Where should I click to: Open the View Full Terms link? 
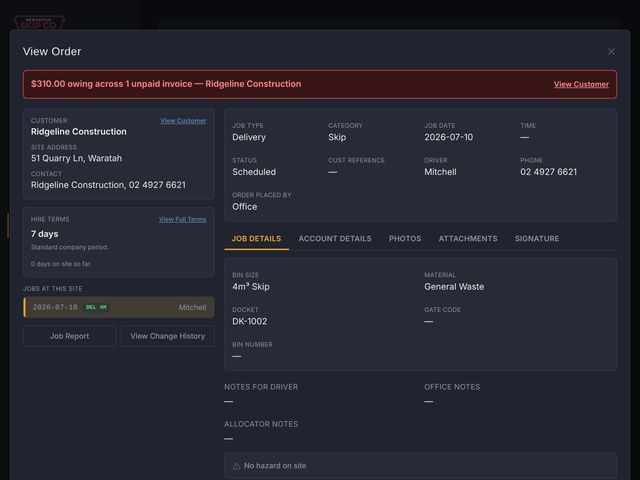[x=182, y=220]
